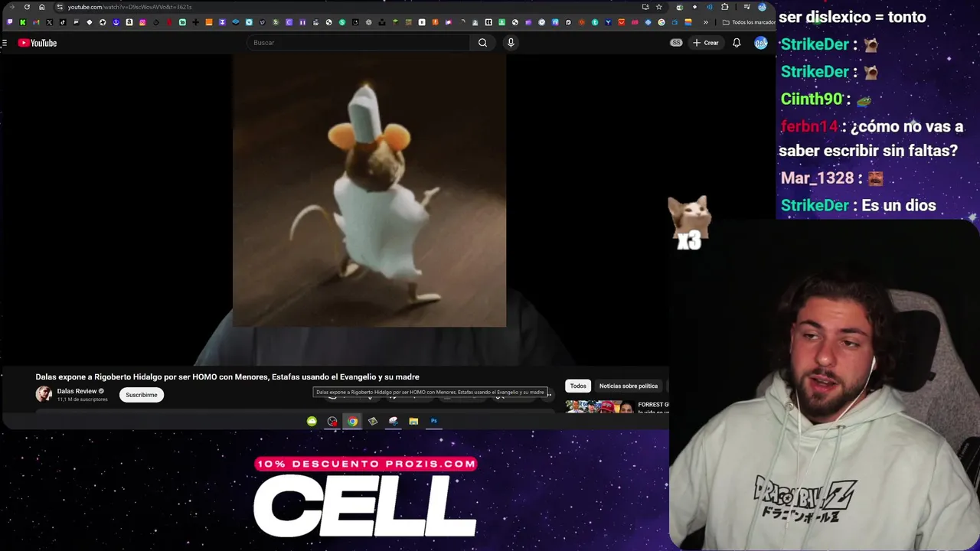Open the browser extensions puzzle icon

724,7
